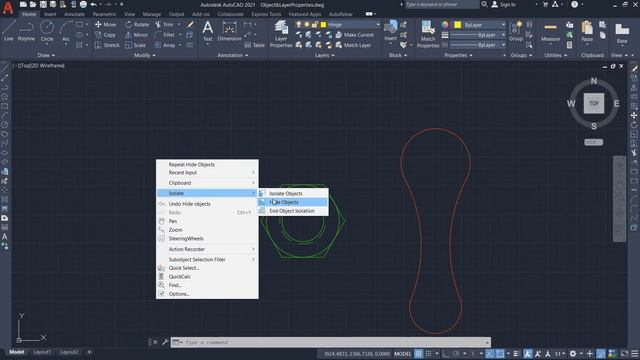The width and height of the screenshot is (640, 360).
Task: Click the Stretch tool
Action: 107,45
